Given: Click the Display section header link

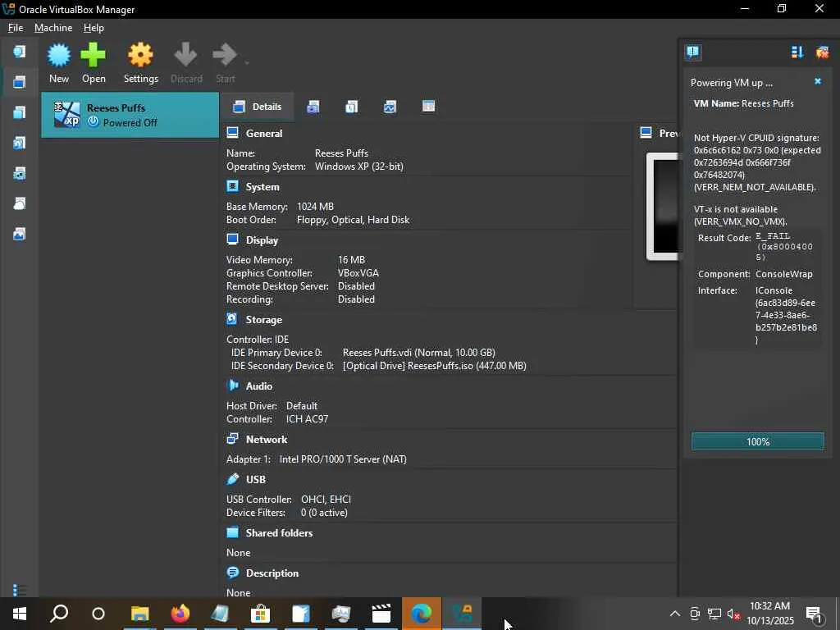Looking at the screenshot, I should 262,240.
